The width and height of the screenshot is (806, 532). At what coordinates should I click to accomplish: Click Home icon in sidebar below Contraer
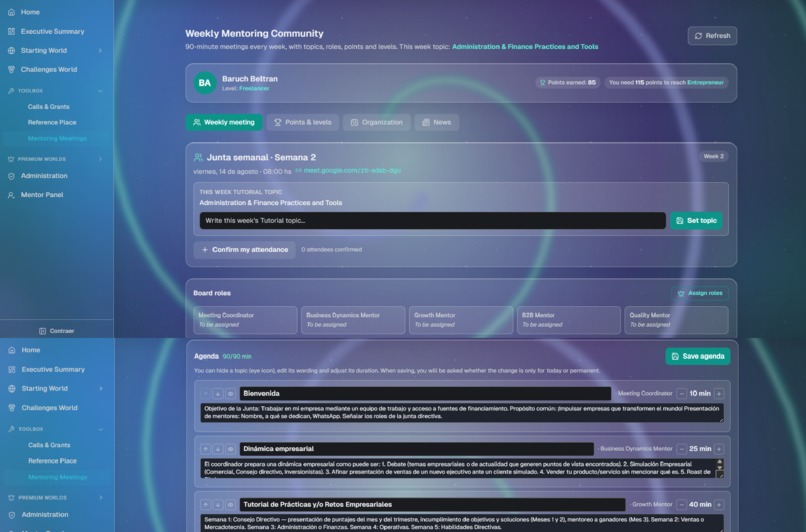12,350
